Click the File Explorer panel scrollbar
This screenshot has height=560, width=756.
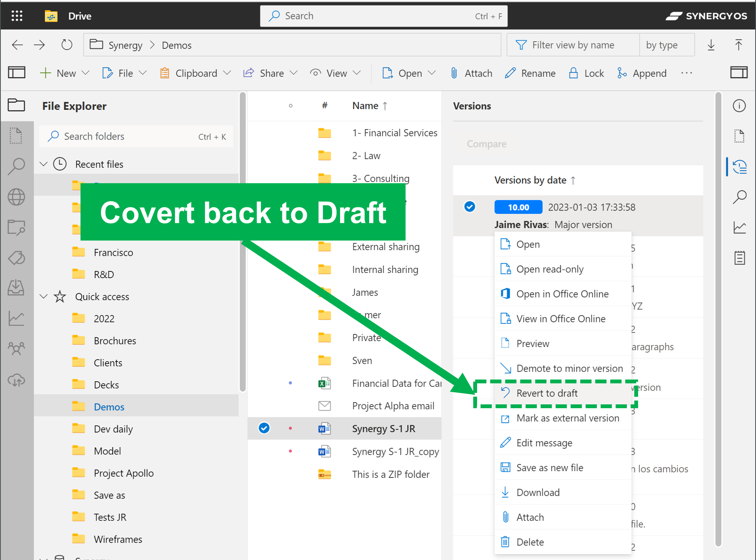242,241
